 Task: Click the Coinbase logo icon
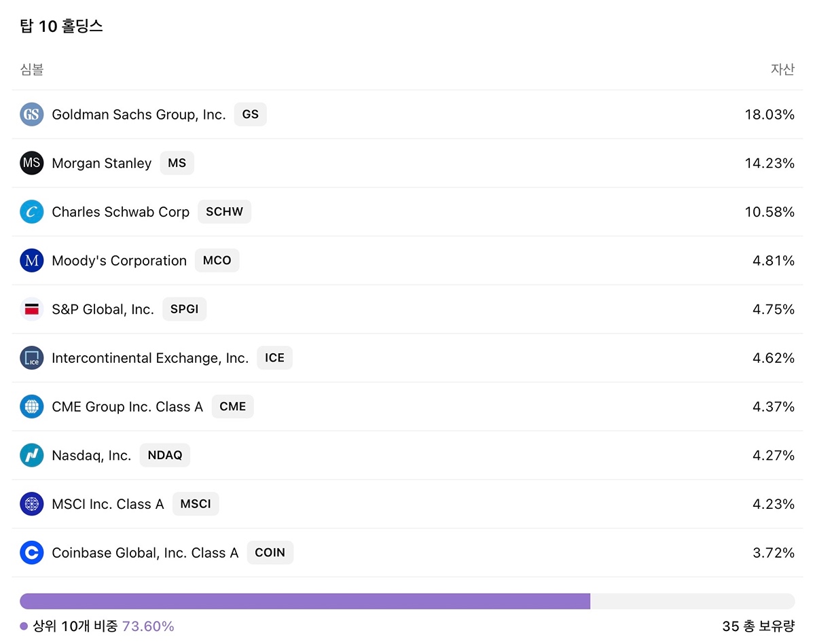click(31, 553)
